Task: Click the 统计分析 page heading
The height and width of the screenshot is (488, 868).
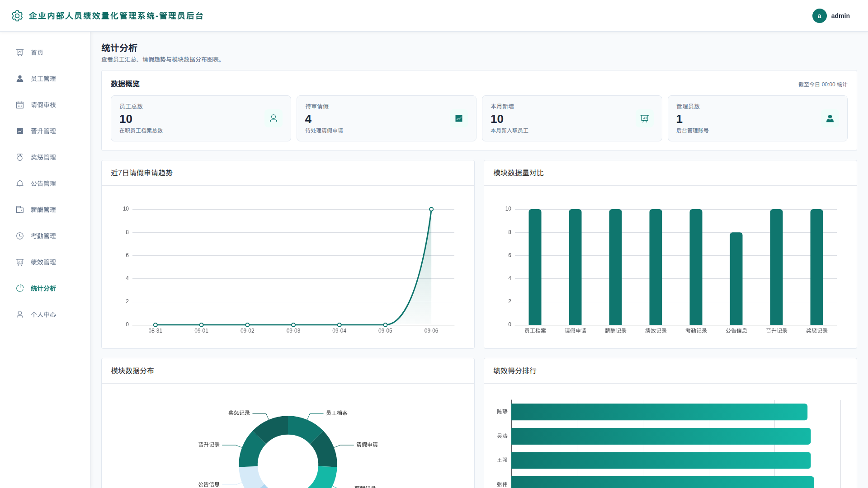Action: tap(119, 48)
